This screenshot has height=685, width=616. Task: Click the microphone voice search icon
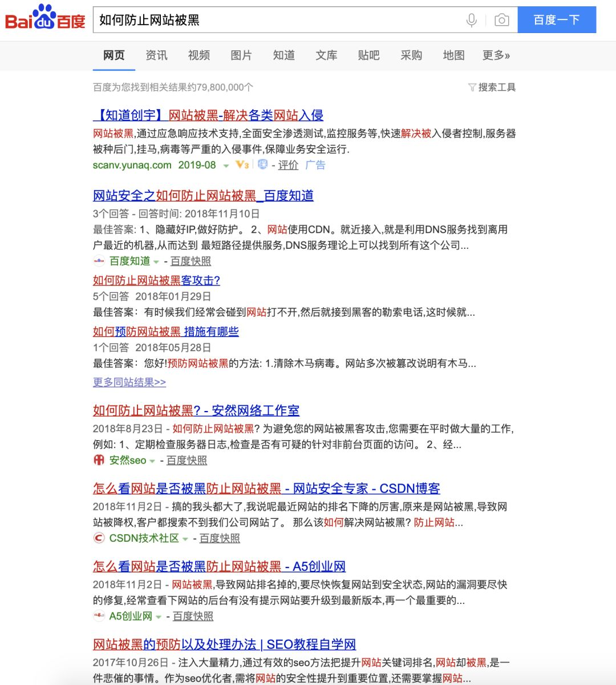point(471,21)
